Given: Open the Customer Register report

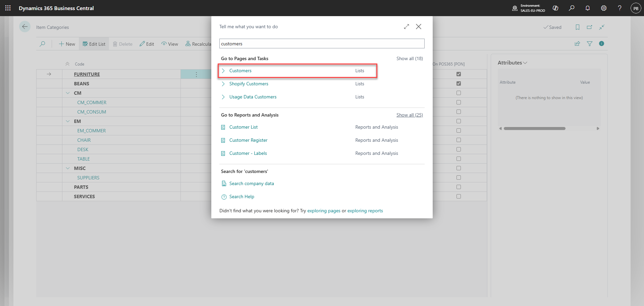Looking at the screenshot, I should (x=248, y=140).
